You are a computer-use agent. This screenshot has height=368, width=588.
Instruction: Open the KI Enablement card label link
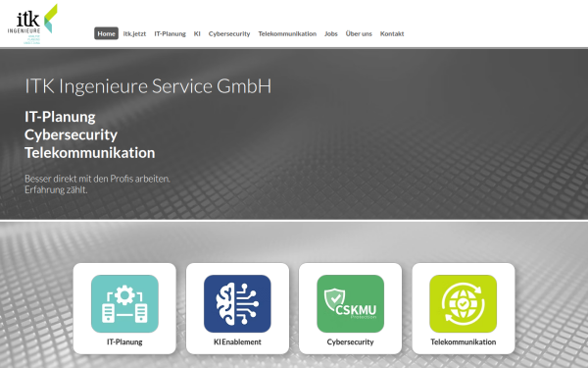(237, 342)
